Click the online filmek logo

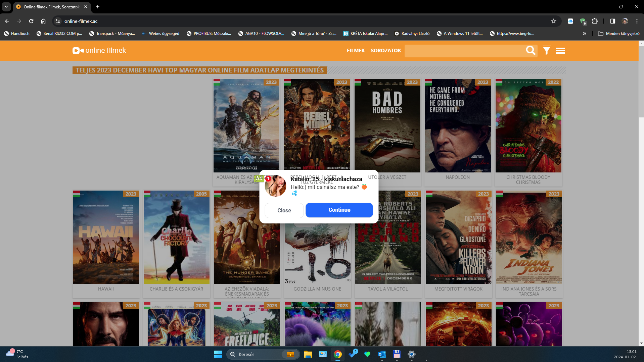tap(99, 50)
